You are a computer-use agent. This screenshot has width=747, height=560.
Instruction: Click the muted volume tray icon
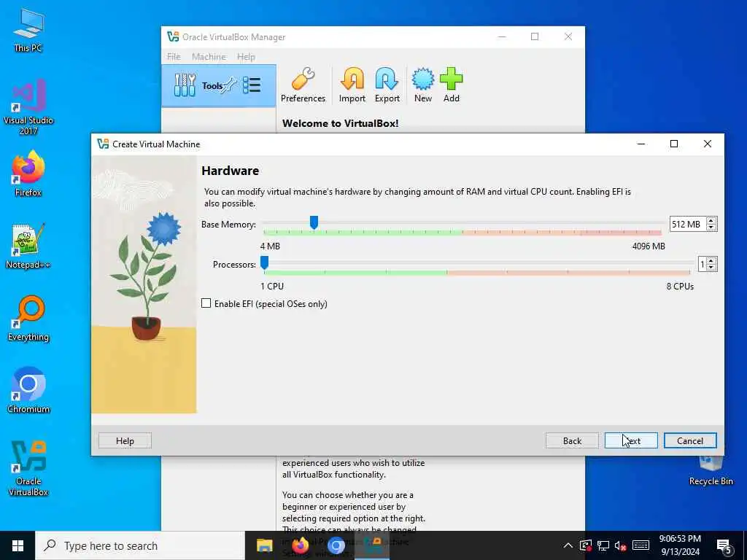[620, 545]
